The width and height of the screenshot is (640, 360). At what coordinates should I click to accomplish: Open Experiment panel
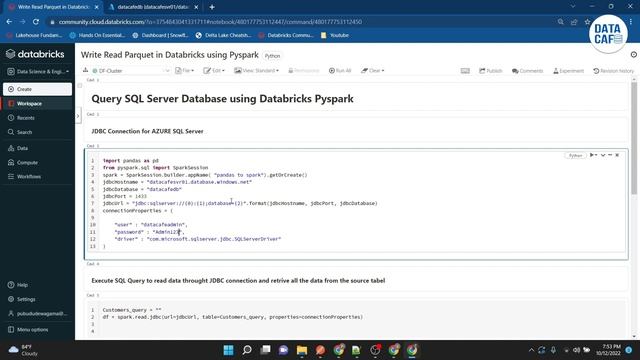tap(569, 71)
